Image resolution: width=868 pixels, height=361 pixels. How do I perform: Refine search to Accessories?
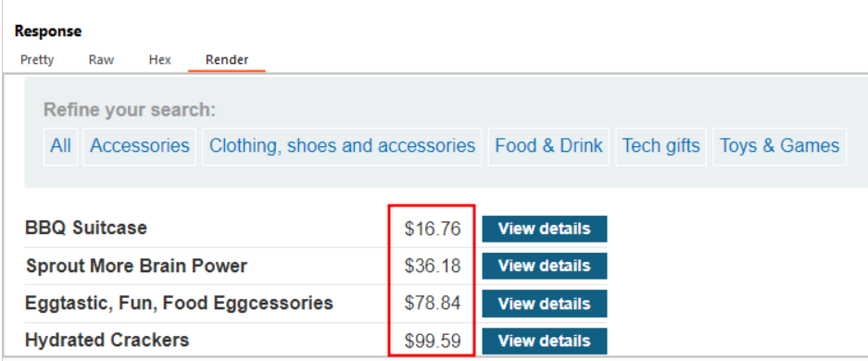(x=140, y=146)
